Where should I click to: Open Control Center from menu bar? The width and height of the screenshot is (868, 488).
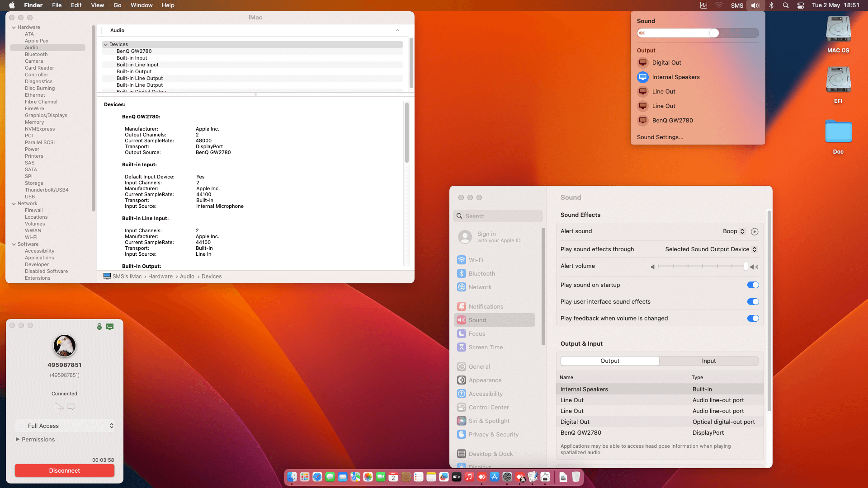tap(801, 5)
